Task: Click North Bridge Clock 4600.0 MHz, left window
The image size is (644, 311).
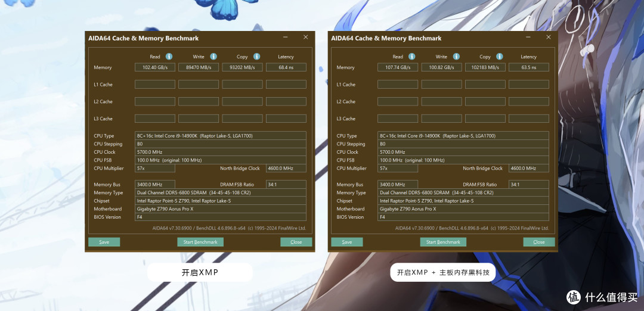Action: [286, 168]
